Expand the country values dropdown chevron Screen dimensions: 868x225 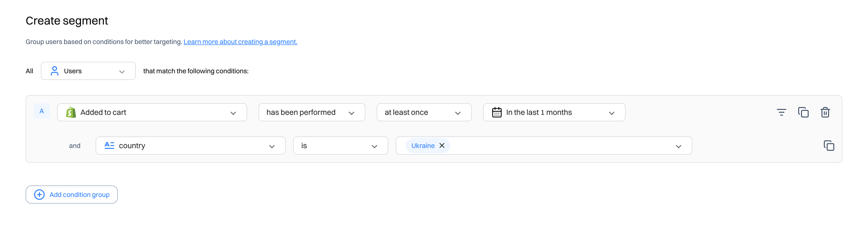coord(678,147)
